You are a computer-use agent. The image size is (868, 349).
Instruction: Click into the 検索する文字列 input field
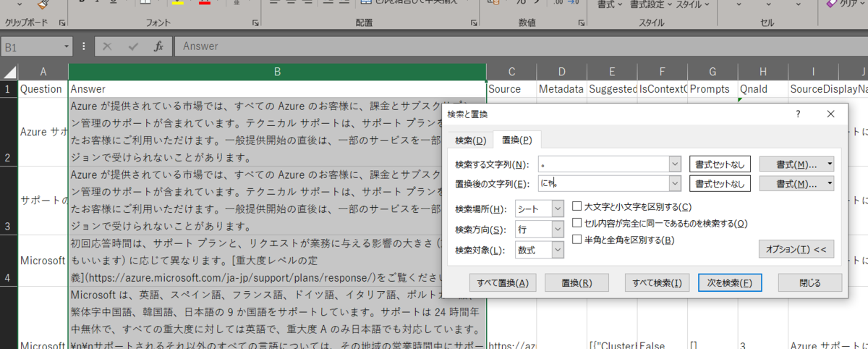point(603,164)
